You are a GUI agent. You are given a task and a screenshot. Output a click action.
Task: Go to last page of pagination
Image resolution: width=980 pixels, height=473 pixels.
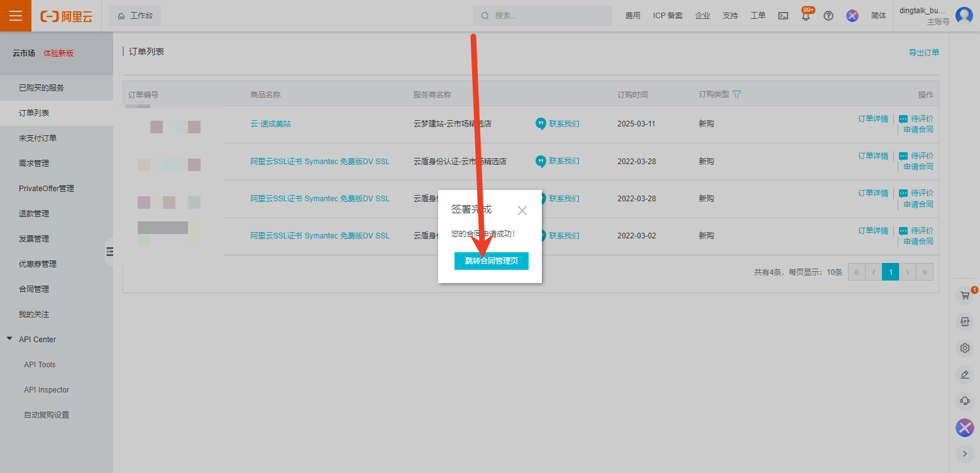pyautogui.click(x=925, y=272)
